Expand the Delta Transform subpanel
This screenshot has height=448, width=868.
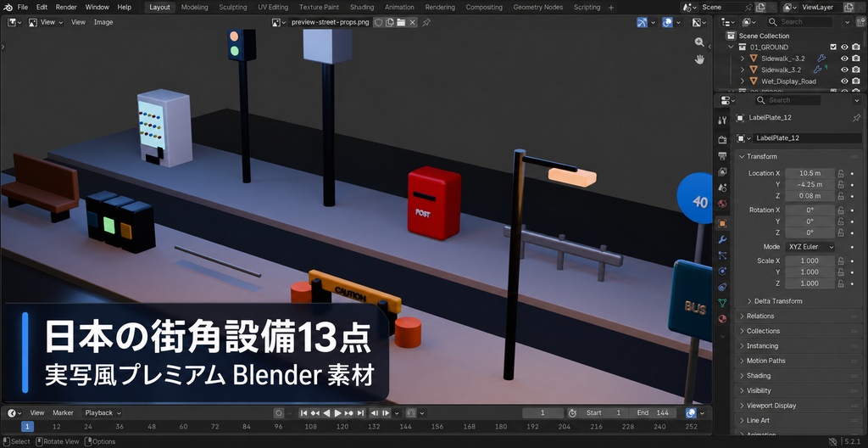pyautogui.click(x=749, y=301)
